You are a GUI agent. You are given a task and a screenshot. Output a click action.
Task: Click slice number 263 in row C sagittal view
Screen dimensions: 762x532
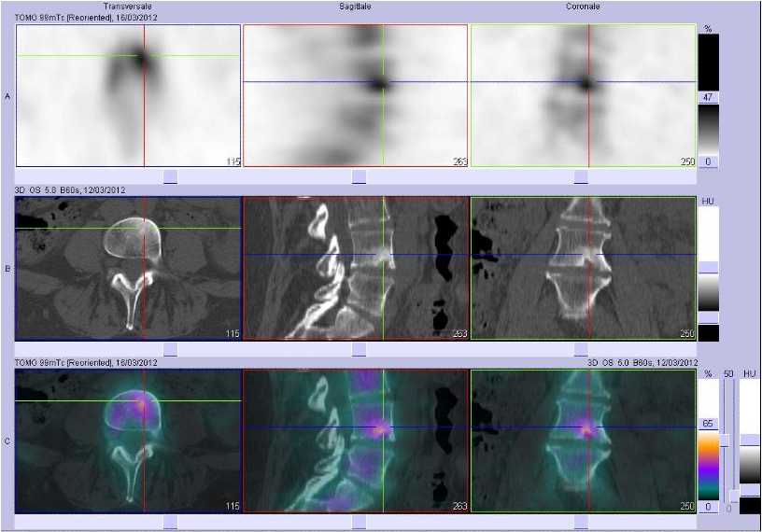pos(459,506)
